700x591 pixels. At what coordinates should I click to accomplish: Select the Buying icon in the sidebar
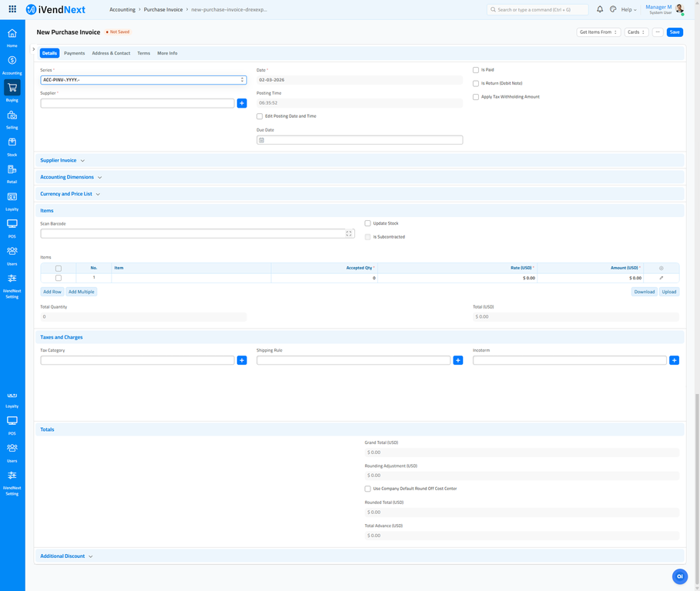[12, 87]
